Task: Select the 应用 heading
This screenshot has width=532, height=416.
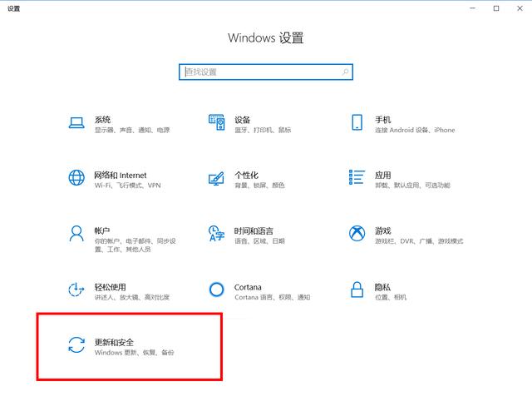Action: tap(382, 176)
